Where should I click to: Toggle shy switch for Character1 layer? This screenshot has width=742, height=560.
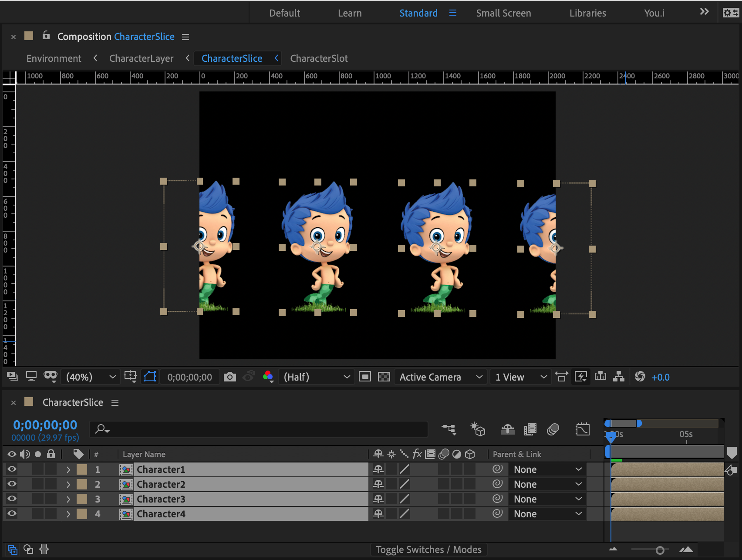pos(378,469)
